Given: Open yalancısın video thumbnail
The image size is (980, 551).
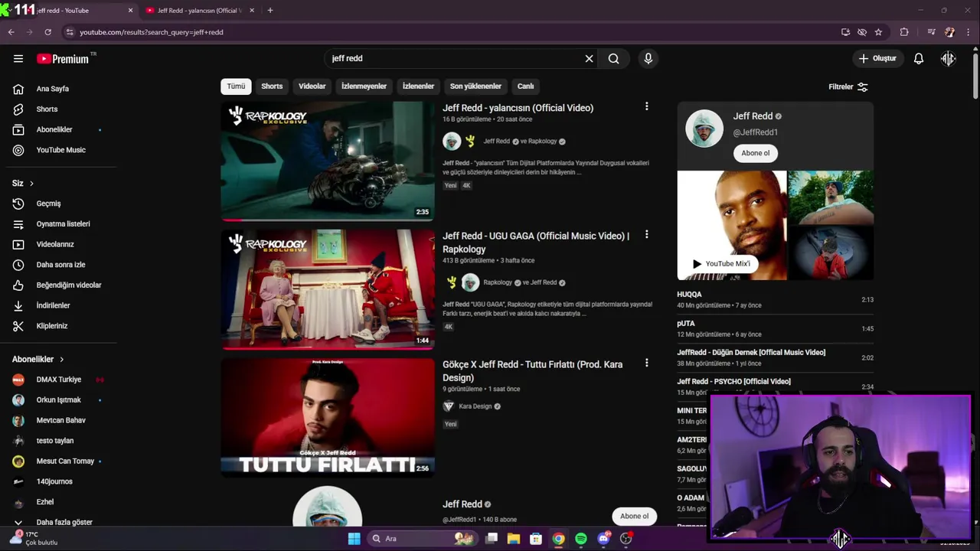Looking at the screenshot, I should [328, 161].
